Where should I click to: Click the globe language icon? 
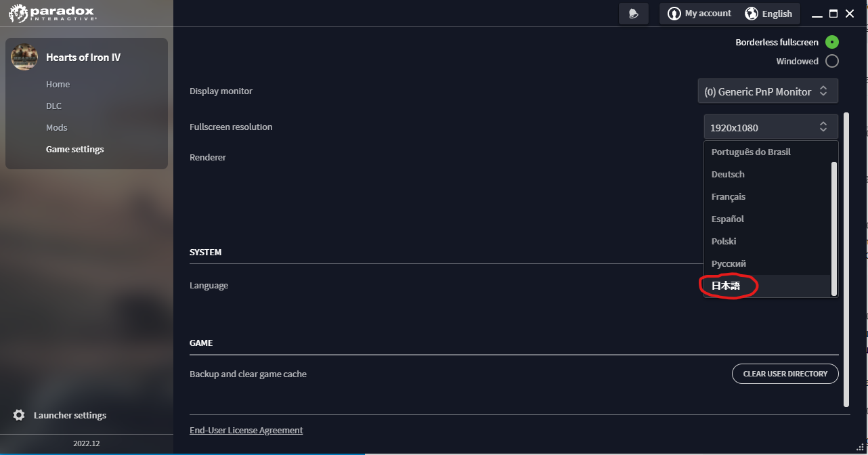[x=751, y=14]
